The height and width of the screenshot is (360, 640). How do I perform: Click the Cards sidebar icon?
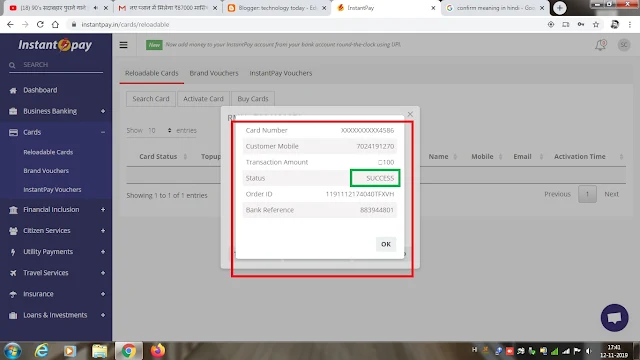[x=13, y=132]
